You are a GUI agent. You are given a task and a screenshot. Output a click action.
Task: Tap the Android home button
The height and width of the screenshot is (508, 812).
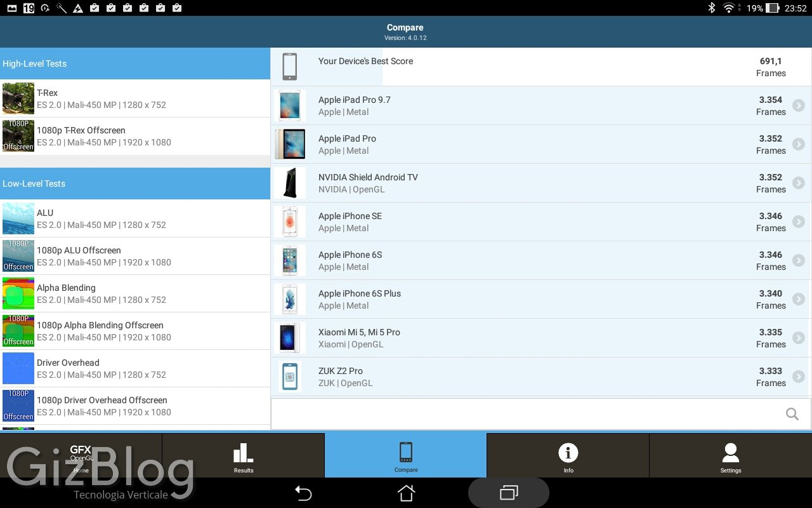pos(406,493)
